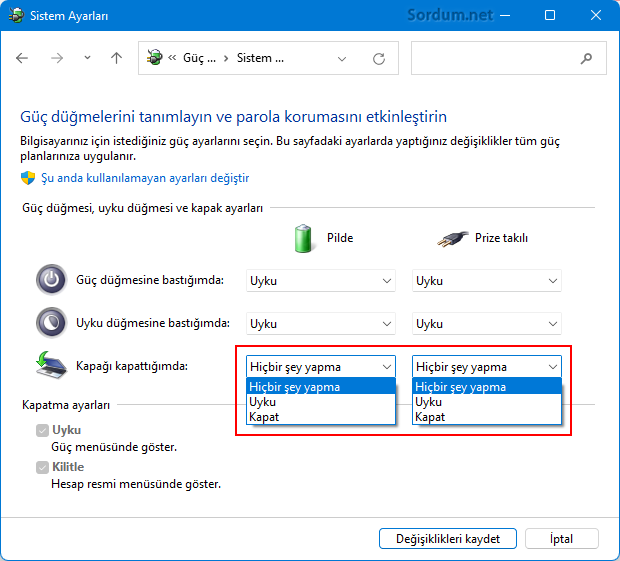The width and height of the screenshot is (620, 561).
Task: Open sleep button dropdown under Pilde
Action: click(321, 324)
